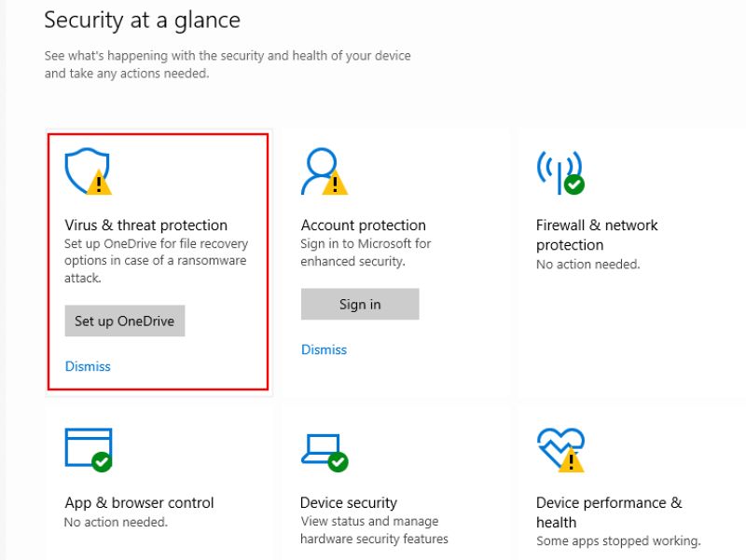The height and width of the screenshot is (560, 746).
Task: Dismiss the Virus & threat protection alert
Action: click(x=88, y=366)
